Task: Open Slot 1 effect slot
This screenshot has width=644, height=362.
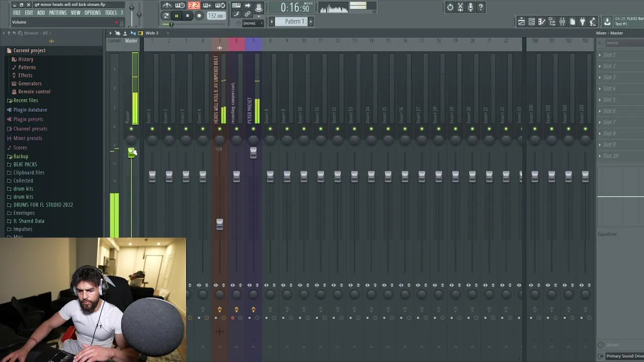Action: pyautogui.click(x=620, y=55)
